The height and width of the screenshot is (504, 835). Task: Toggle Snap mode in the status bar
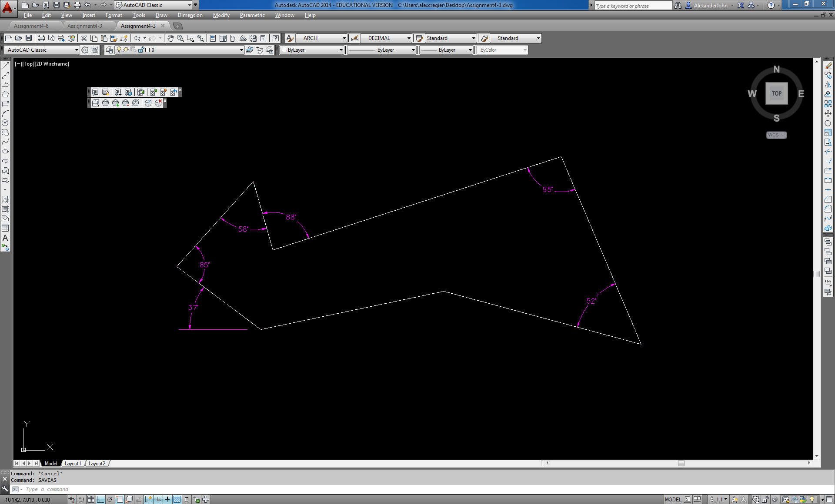pos(81,499)
